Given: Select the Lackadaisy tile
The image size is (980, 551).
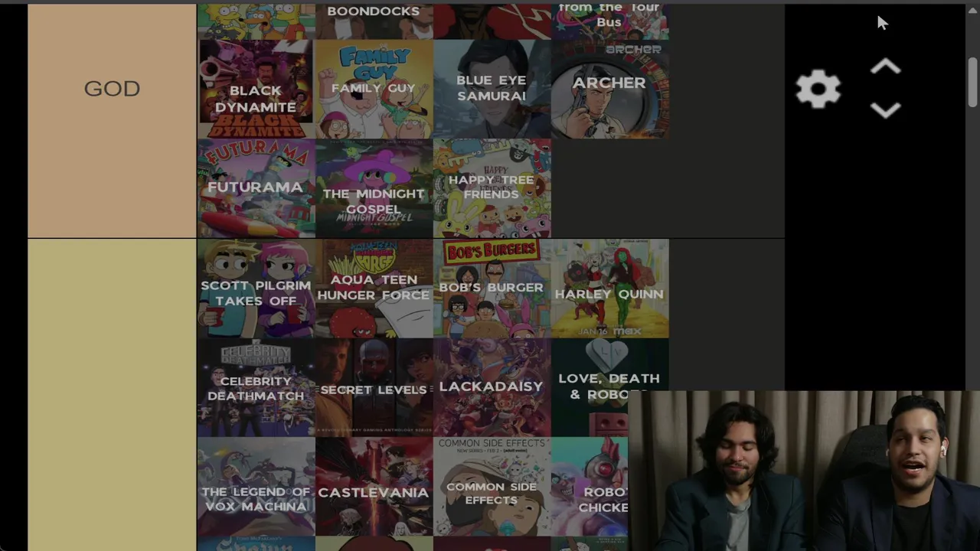Looking at the screenshot, I should coord(492,387).
